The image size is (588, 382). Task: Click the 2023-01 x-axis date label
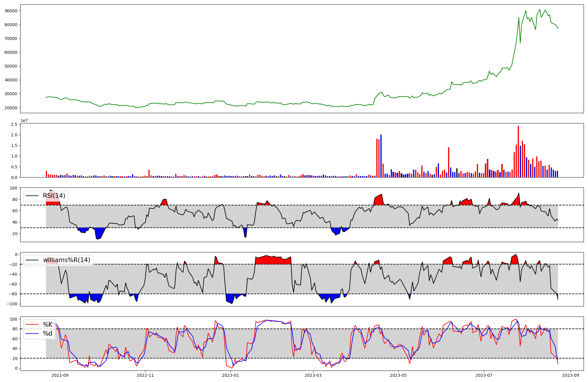click(x=230, y=375)
